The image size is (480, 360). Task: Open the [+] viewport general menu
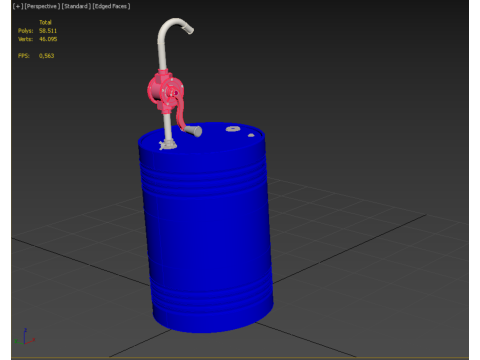click(x=18, y=6)
